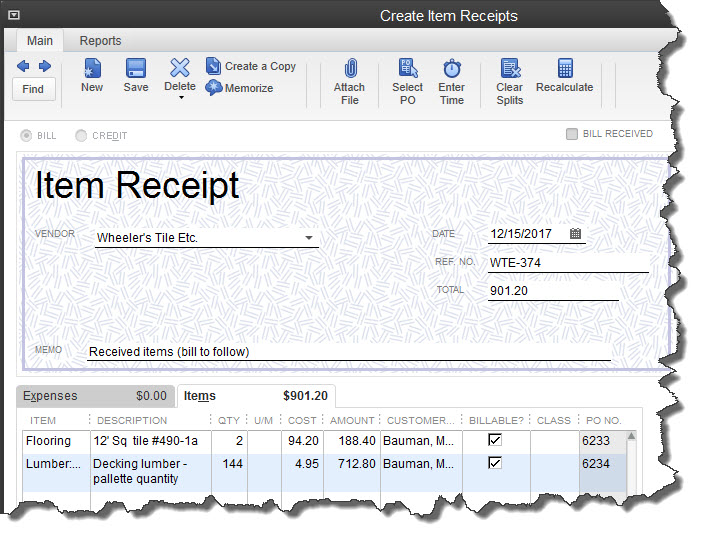Select the Credit radio button
Image resolution: width=704 pixels, height=537 pixels.
pyautogui.click(x=81, y=136)
